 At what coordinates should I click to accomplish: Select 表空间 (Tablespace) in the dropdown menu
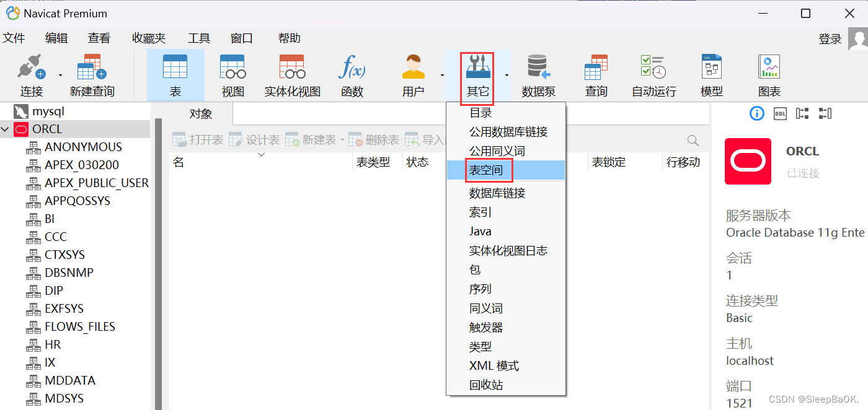point(506,170)
